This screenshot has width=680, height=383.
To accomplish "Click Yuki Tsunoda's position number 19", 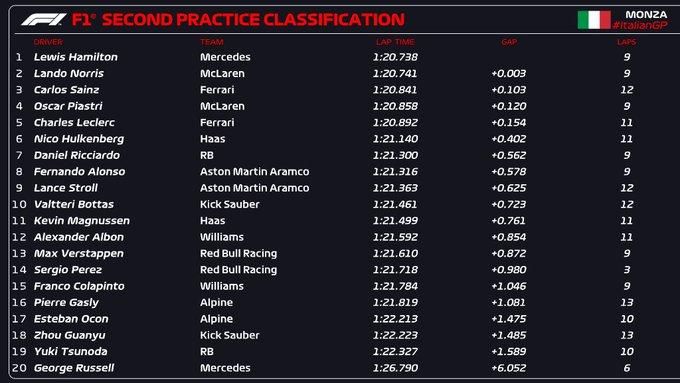I will [x=19, y=352].
